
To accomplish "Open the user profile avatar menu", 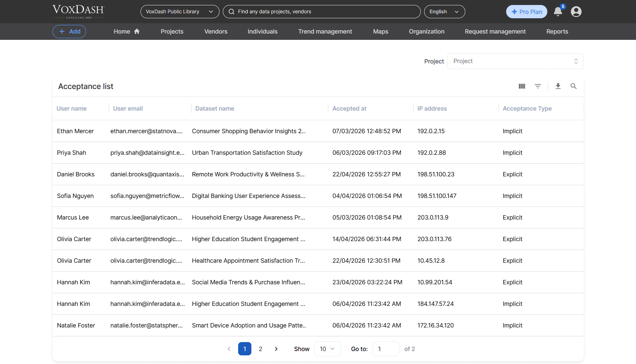I will point(576,12).
